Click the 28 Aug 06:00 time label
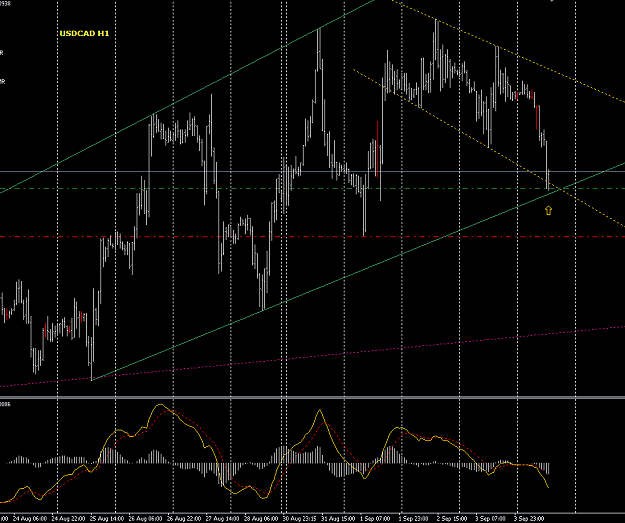625x523 pixels. (261, 519)
